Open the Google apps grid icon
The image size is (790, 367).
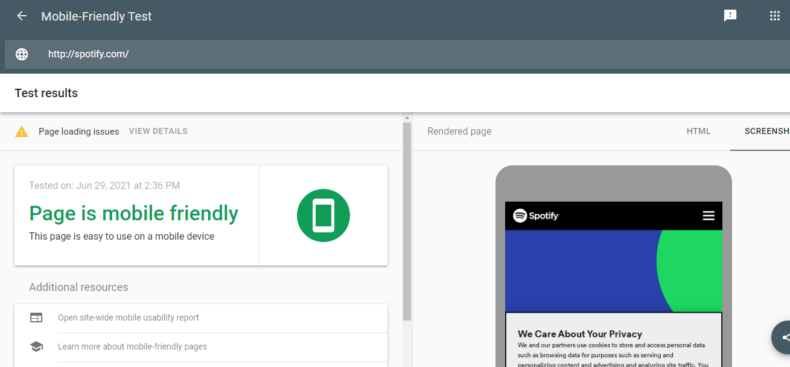[775, 16]
